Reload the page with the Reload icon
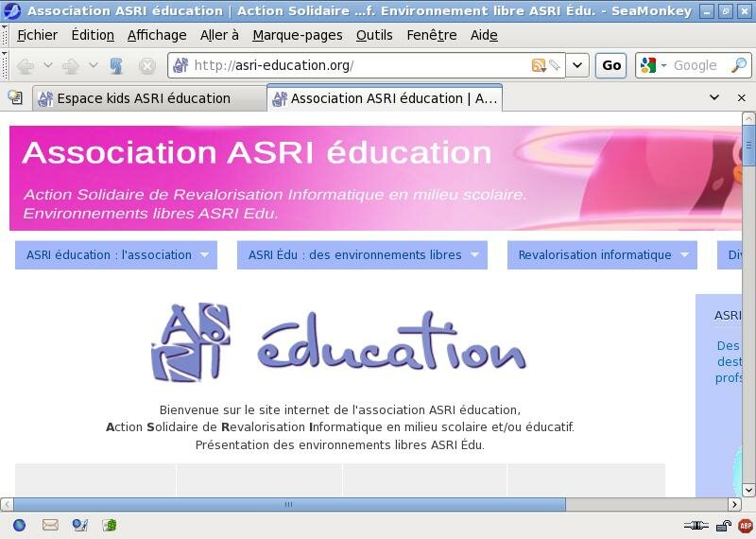This screenshot has height=539, width=756. [116, 65]
